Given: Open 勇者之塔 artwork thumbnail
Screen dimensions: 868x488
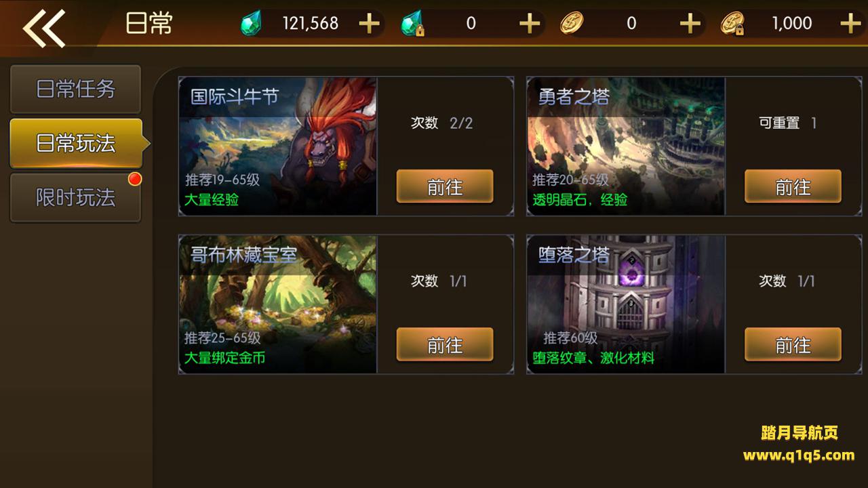Looking at the screenshot, I should 626,146.
